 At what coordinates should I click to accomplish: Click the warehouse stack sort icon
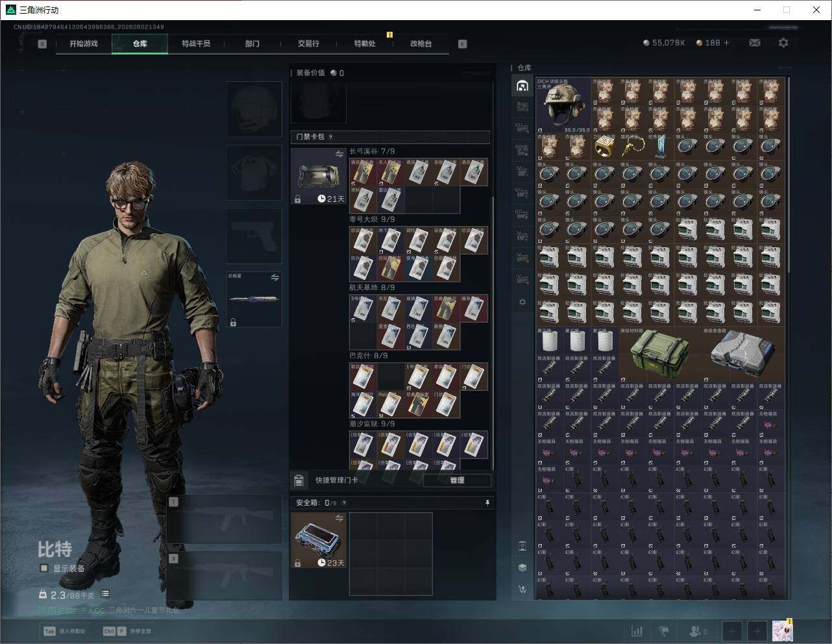coord(522,567)
